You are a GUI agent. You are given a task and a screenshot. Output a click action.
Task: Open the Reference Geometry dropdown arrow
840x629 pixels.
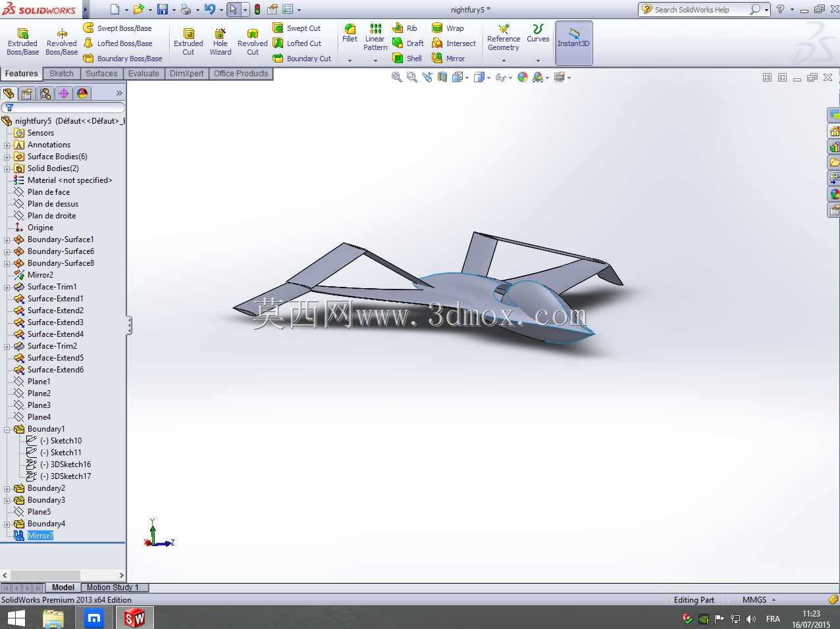coord(504,61)
